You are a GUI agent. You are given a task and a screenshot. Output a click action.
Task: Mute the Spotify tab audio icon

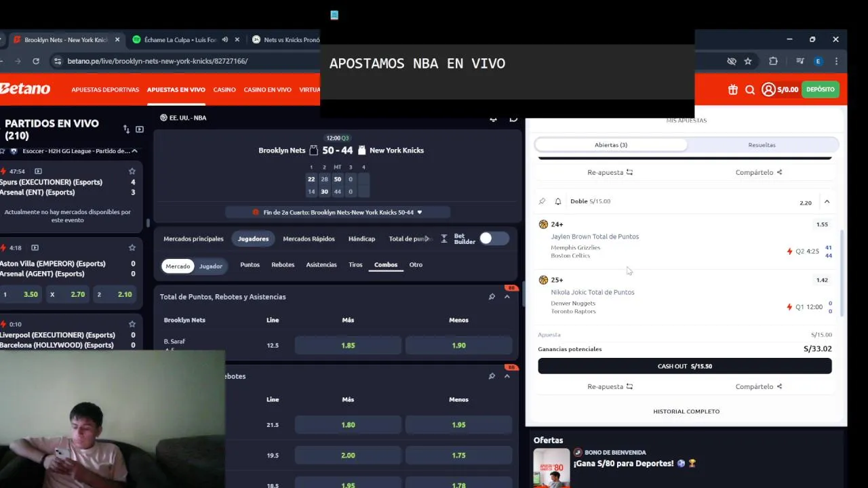point(224,40)
